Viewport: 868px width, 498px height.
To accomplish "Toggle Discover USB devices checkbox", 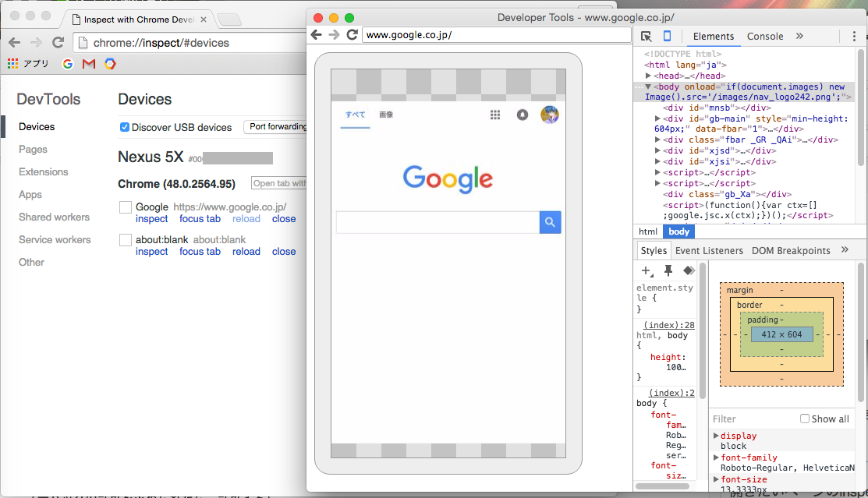I will (125, 127).
